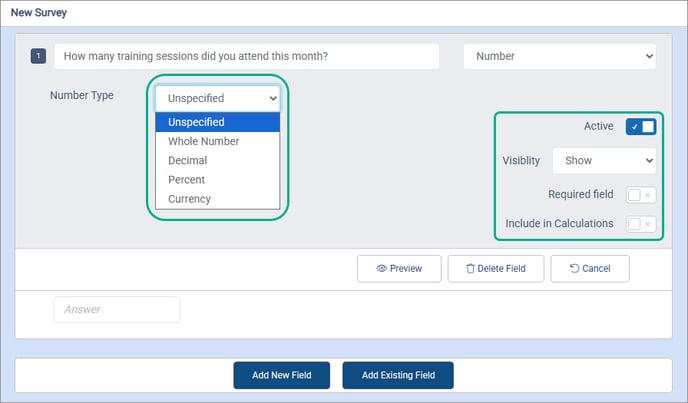Open the Number field type dropdown

[x=559, y=57]
